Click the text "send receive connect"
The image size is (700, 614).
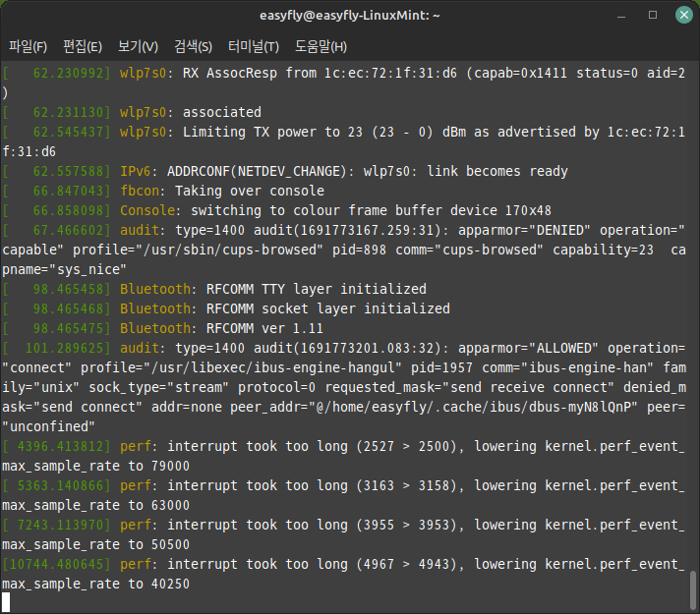point(529,387)
